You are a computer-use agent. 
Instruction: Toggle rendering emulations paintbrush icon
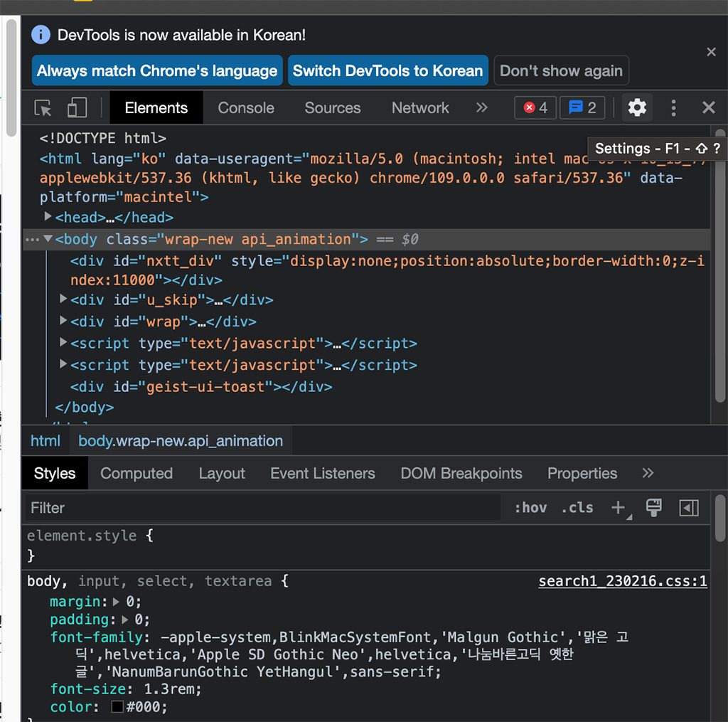pos(654,507)
